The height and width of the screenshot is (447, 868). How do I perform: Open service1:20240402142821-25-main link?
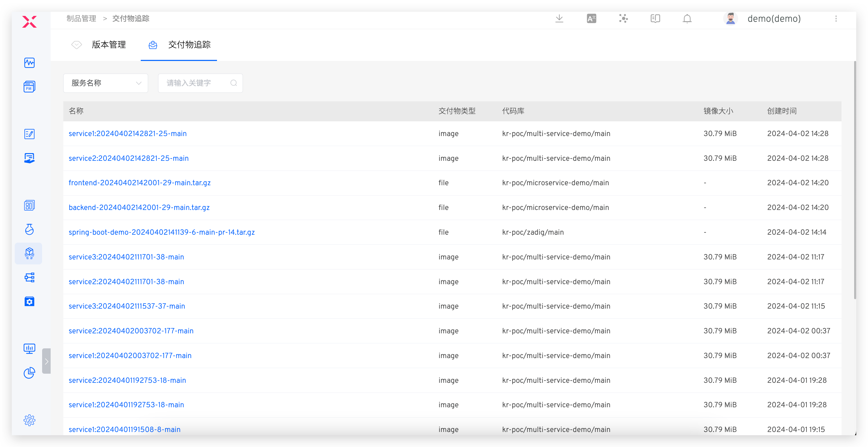pos(127,133)
